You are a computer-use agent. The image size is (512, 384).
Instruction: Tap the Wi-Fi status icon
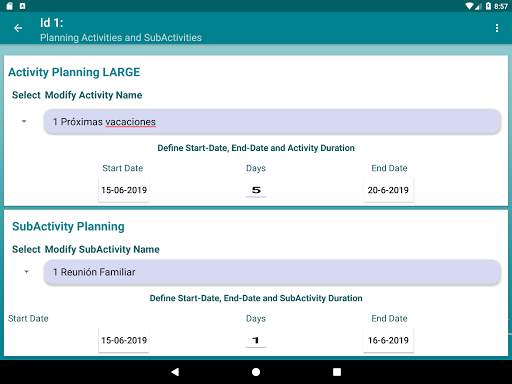[469, 6]
